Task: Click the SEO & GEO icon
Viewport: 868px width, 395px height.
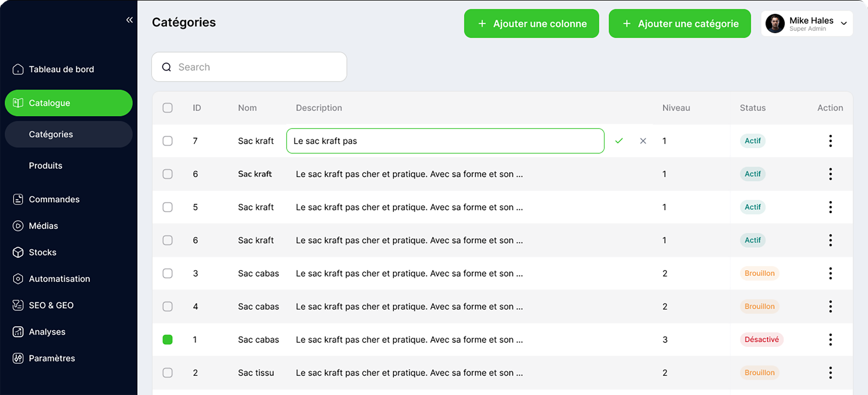Action: click(18, 305)
